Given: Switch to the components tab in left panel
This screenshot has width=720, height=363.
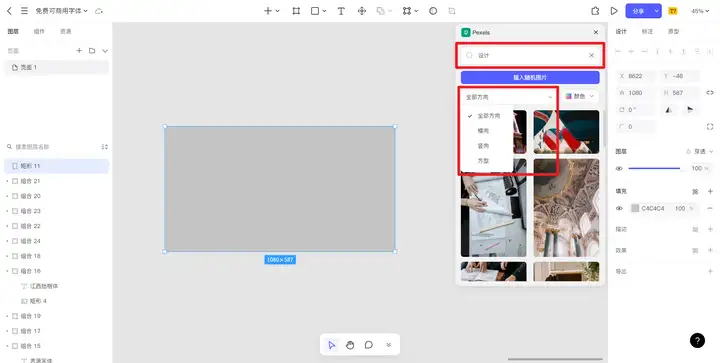Looking at the screenshot, I should 39,31.
